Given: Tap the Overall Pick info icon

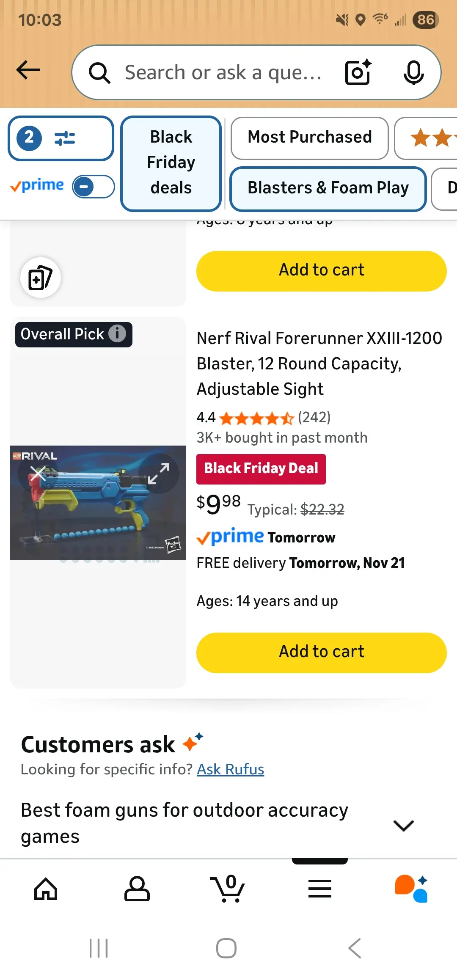Looking at the screenshot, I should tap(117, 334).
